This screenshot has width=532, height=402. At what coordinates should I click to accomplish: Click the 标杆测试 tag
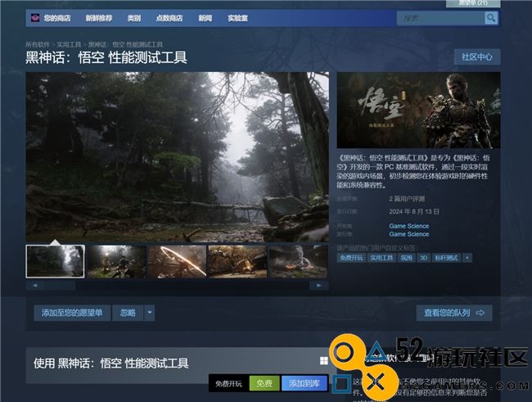447,258
